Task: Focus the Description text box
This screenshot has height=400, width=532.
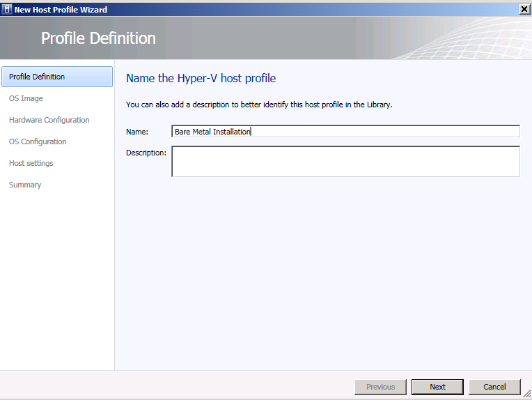Action: click(x=345, y=161)
